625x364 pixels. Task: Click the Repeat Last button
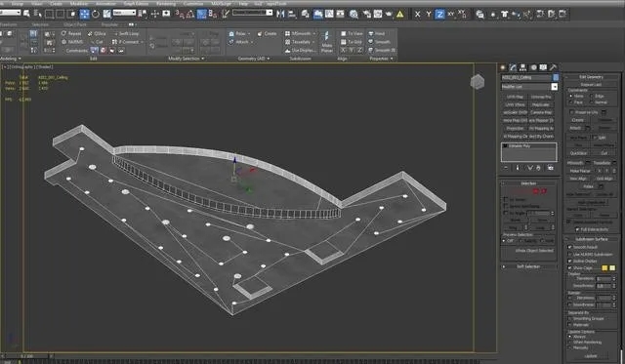pyautogui.click(x=592, y=85)
